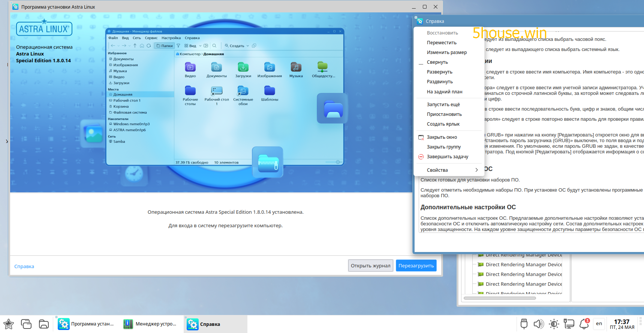Maximize the Программа установки window
The height and width of the screenshot is (333, 644).
point(425,7)
